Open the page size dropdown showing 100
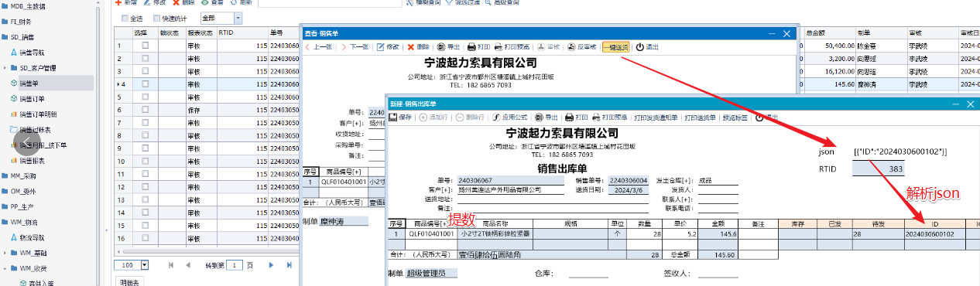This screenshot has height=286, width=980. click(x=132, y=264)
